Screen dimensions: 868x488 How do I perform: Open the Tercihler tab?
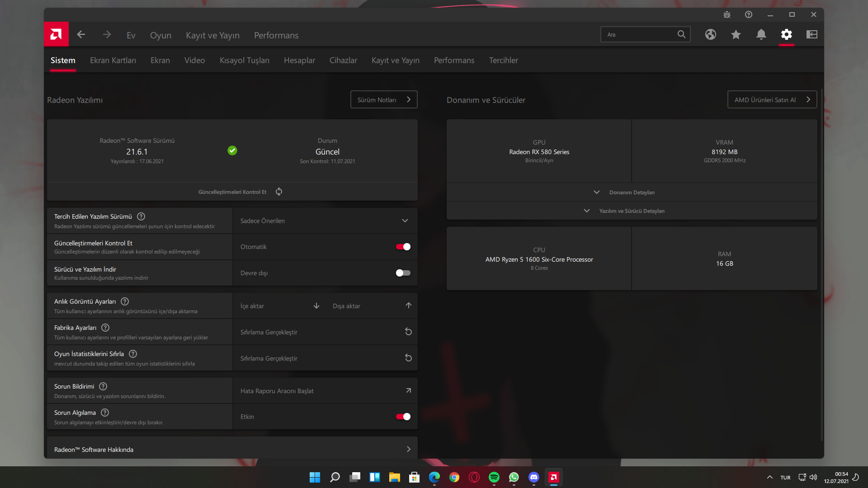click(504, 60)
